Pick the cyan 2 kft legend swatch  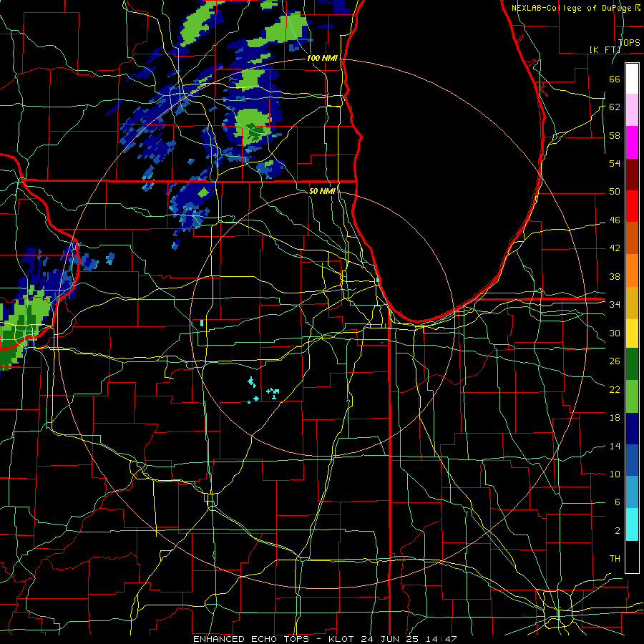(x=632, y=525)
